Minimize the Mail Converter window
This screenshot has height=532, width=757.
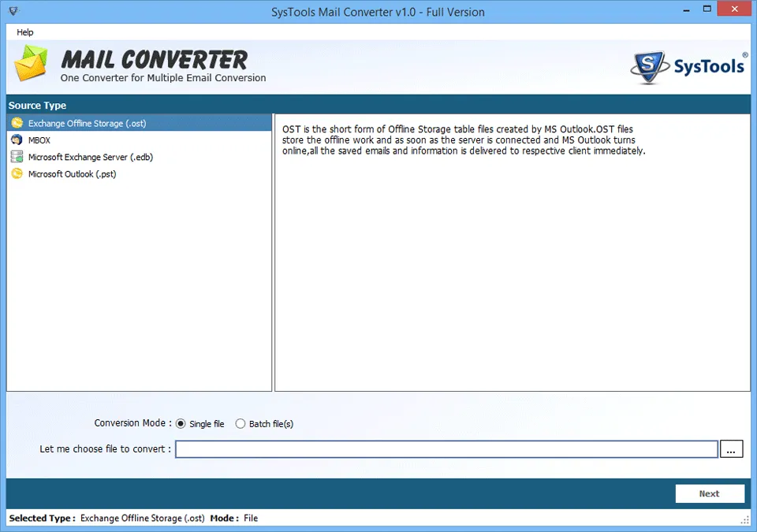pos(687,9)
